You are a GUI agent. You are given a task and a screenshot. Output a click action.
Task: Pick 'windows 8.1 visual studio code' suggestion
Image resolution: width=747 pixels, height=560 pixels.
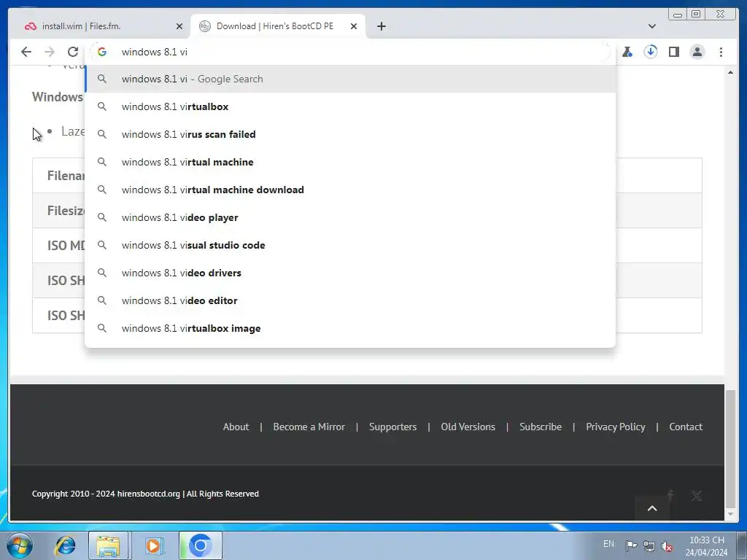click(350, 245)
